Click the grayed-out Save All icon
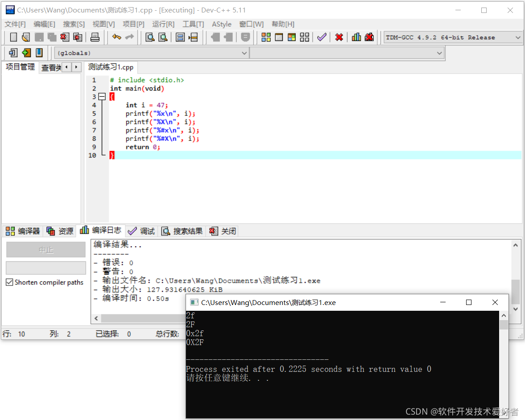Viewport: 525px width, 420px height. (x=52, y=37)
